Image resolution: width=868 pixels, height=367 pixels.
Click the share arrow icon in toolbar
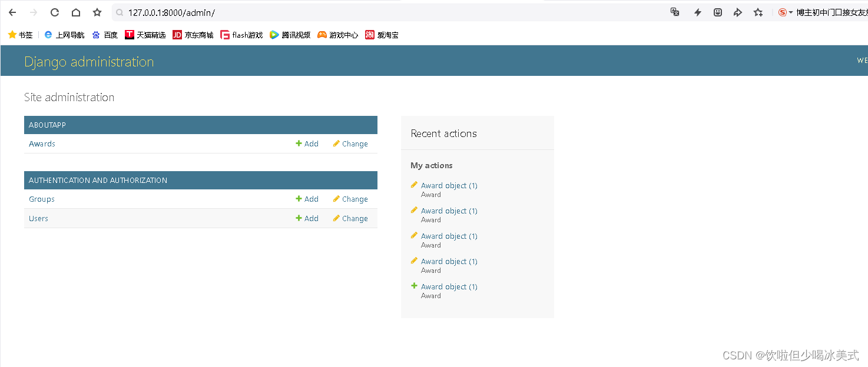tap(738, 12)
